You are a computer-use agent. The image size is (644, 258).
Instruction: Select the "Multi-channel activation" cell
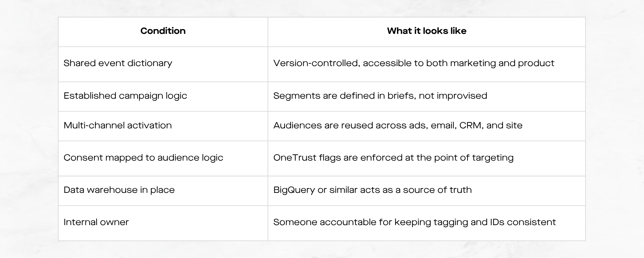point(118,125)
